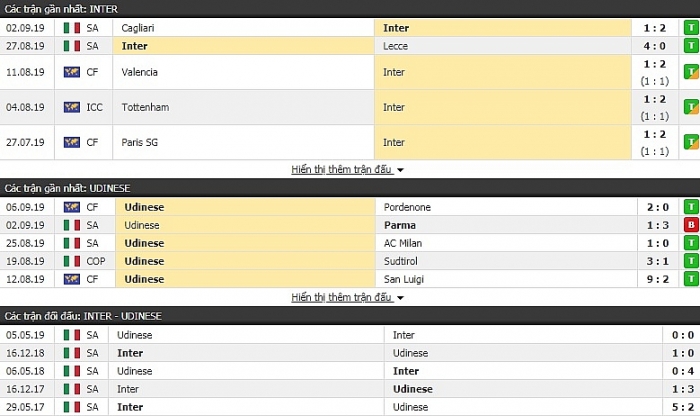Image resolution: width=700 pixels, height=416 pixels.
Task: Click the team name Valencia
Action: (x=139, y=72)
